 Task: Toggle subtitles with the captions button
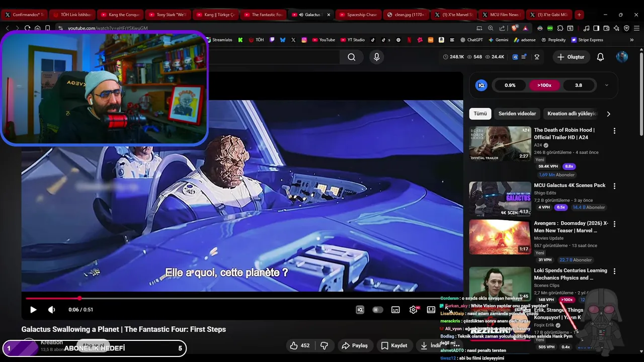pos(395,310)
